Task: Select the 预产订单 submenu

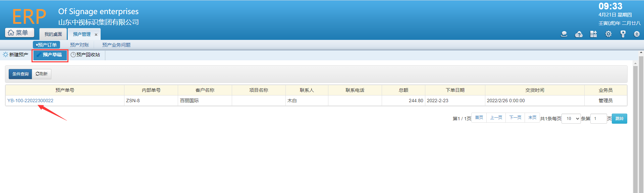Action: pos(46,45)
